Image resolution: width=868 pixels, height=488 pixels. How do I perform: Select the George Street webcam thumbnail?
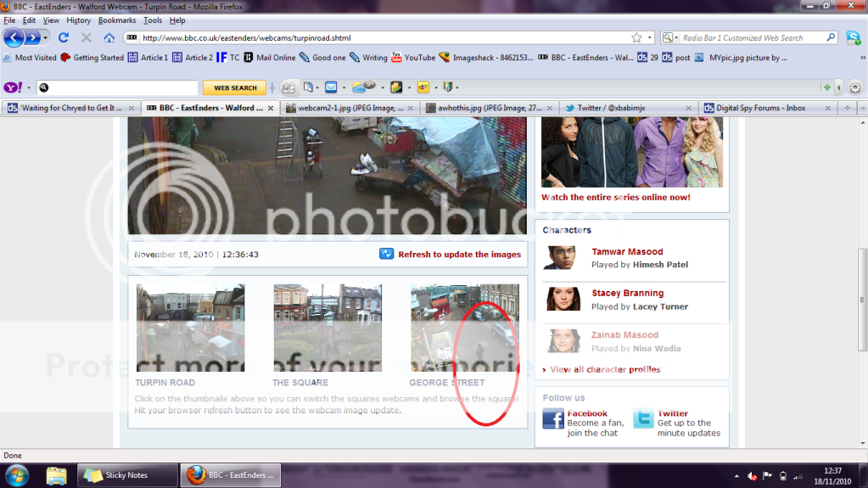point(464,328)
